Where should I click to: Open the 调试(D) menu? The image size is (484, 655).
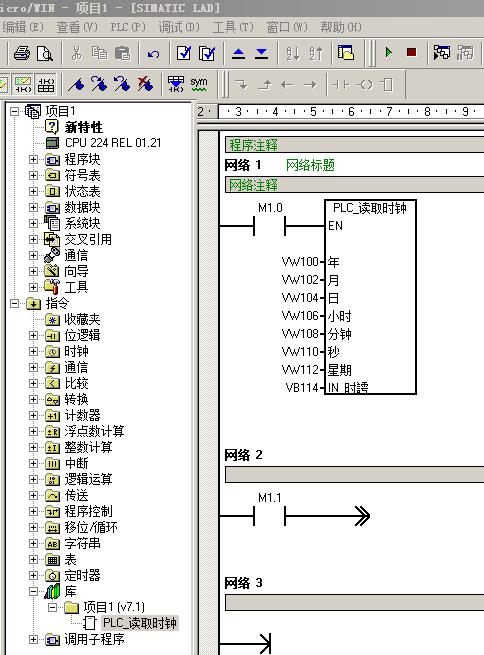coord(179,27)
